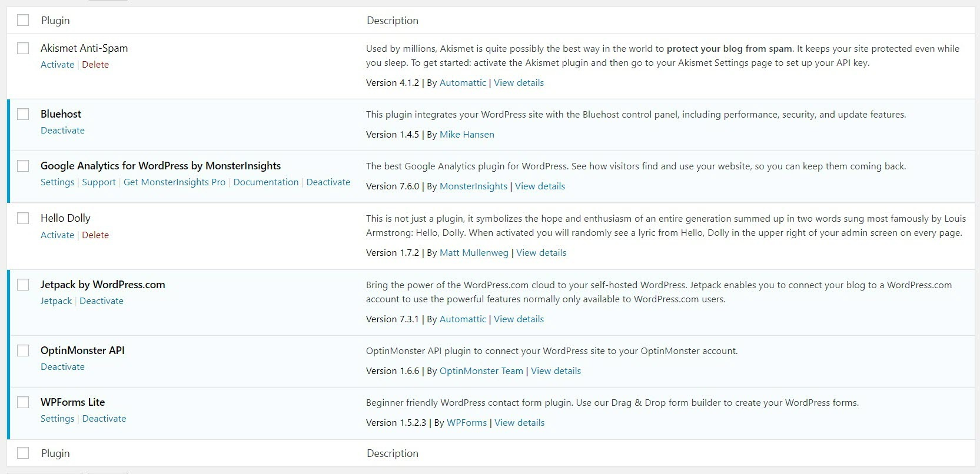Viewport: 980px width, 474px height.
Task: Open the Automattic author link for Jetpack
Action: [x=463, y=319]
